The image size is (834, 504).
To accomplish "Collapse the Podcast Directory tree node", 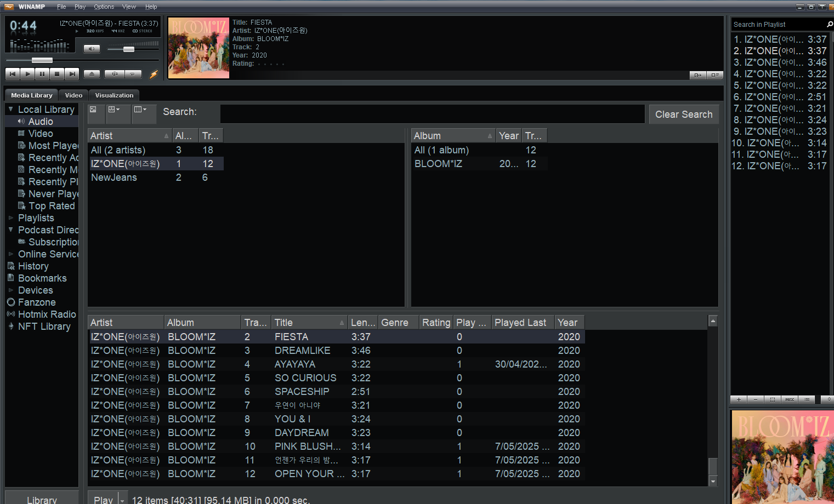I will point(10,230).
